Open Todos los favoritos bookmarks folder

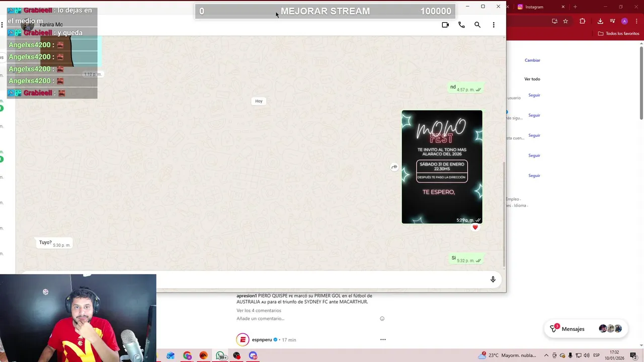point(618,34)
